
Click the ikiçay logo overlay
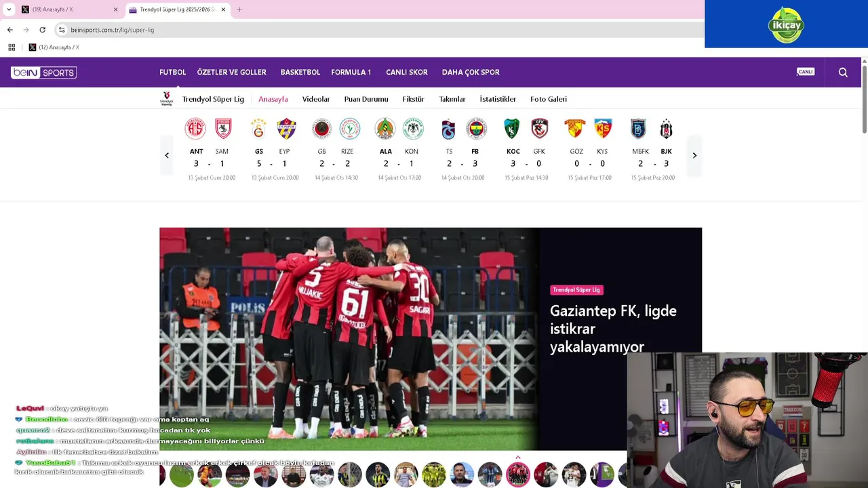point(786,25)
